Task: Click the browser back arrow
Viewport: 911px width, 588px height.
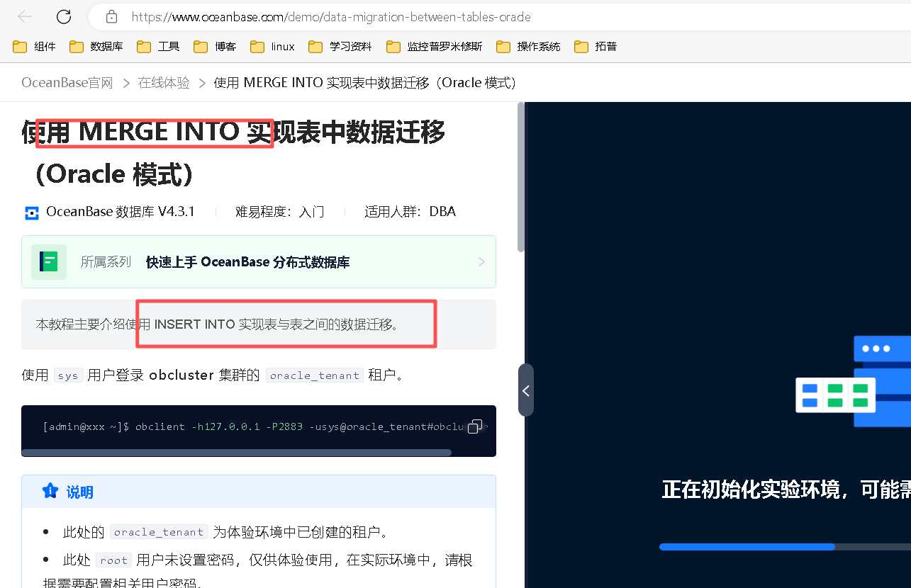Action: pyautogui.click(x=25, y=17)
